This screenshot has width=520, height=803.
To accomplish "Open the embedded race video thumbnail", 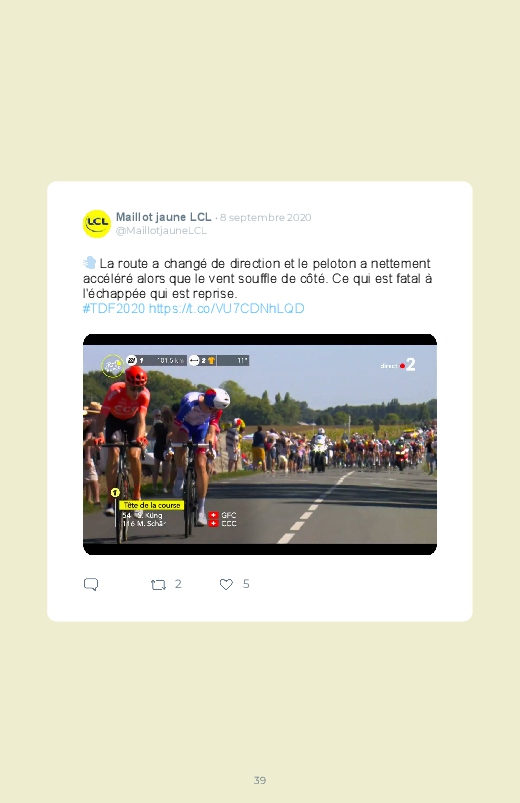I will click(x=260, y=445).
